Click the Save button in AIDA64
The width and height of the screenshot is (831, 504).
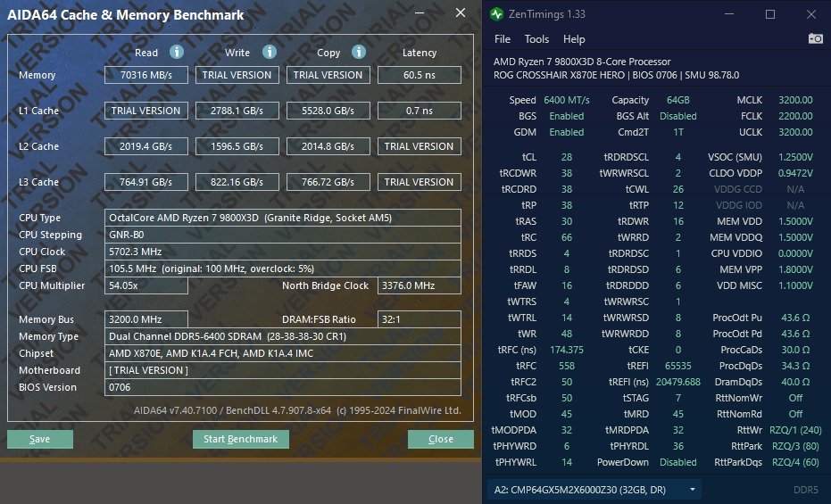(40, 439)
